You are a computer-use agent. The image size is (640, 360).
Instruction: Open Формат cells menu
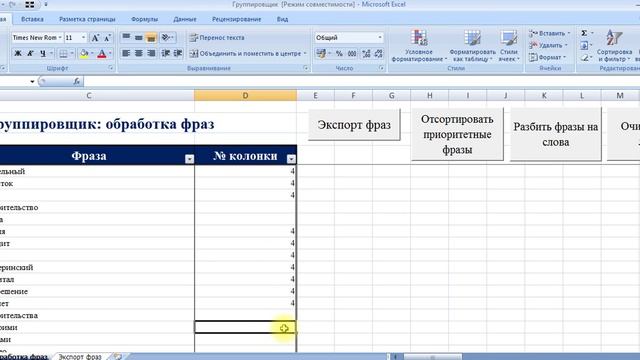click(x=547, y=58)
